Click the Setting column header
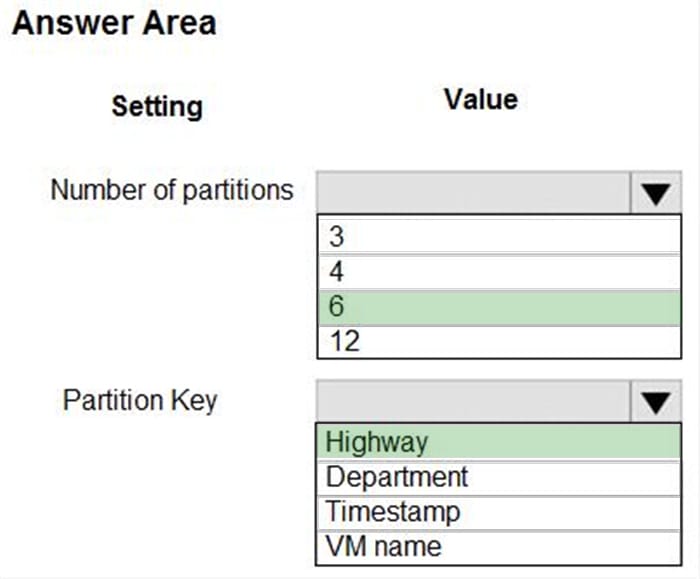 coord(156,106)
